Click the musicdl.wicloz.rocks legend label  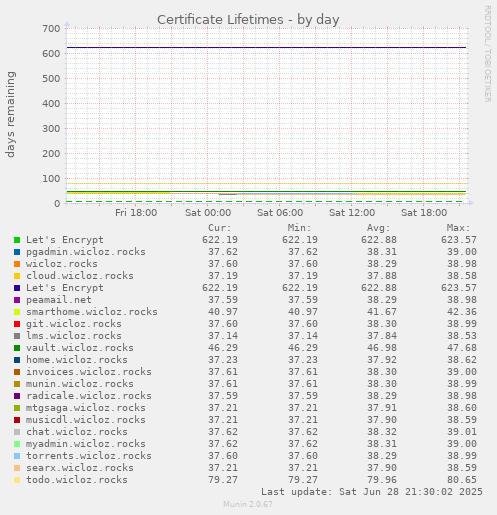coord(86,420)
